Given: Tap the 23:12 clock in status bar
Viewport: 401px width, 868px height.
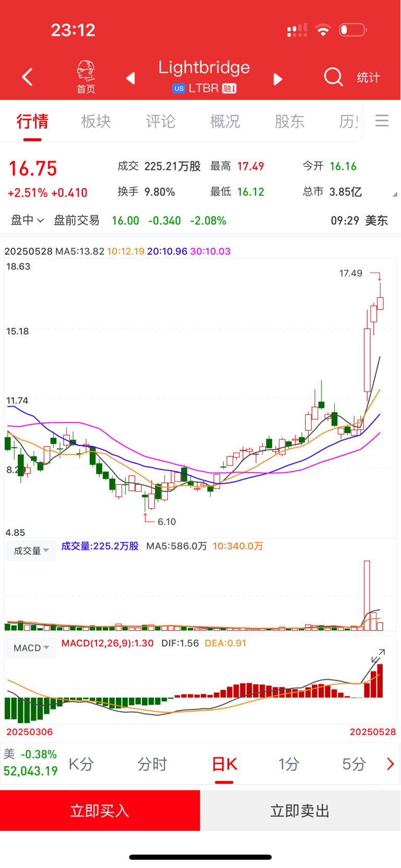Looking at the screenshot, I should click(73, 30).
